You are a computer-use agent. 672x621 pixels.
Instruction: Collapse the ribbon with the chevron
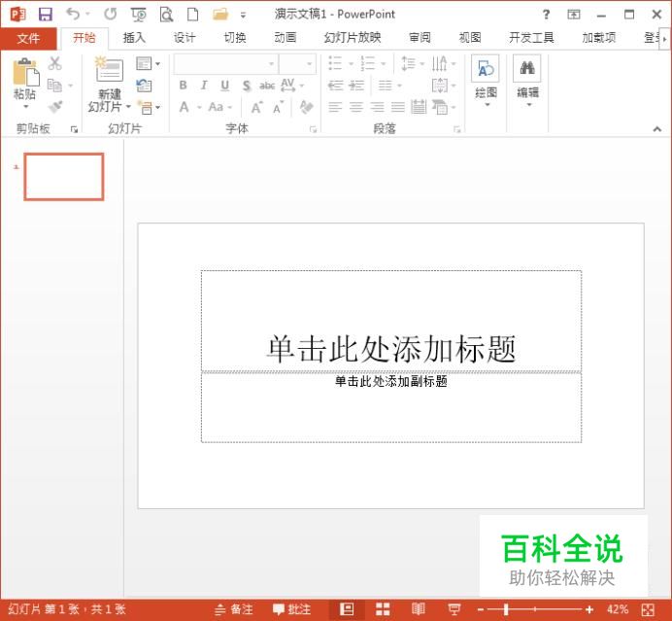(x=656, y=129)
